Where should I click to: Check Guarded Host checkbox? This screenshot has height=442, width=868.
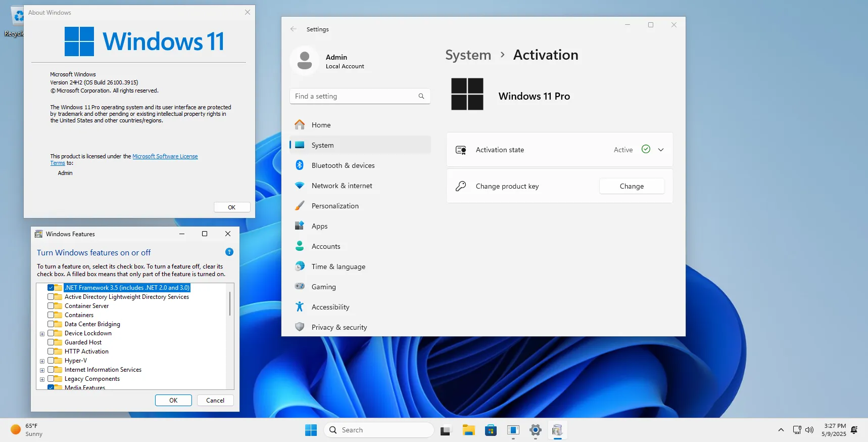click(x=51, y=342)
